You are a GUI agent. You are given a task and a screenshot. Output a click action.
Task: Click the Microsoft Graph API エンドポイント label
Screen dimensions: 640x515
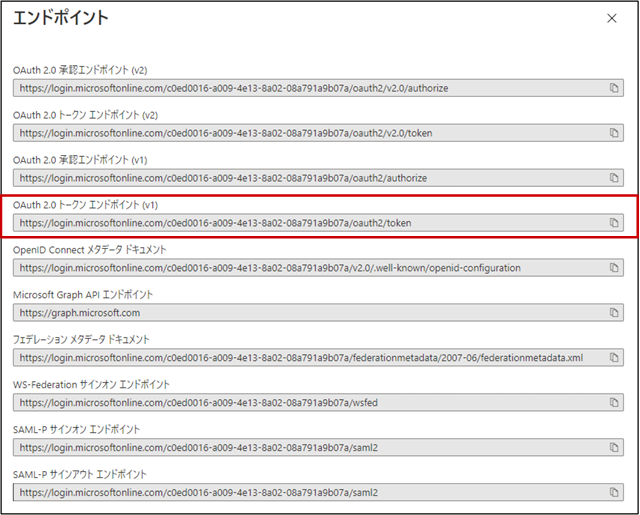[83, 295]
